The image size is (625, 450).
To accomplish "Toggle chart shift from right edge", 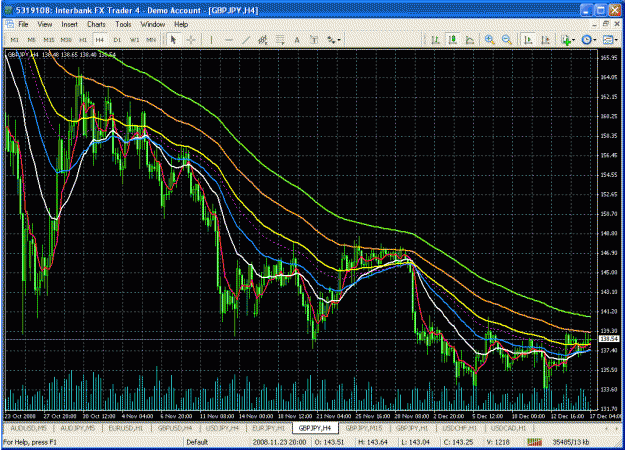I will tap(546, 40).
